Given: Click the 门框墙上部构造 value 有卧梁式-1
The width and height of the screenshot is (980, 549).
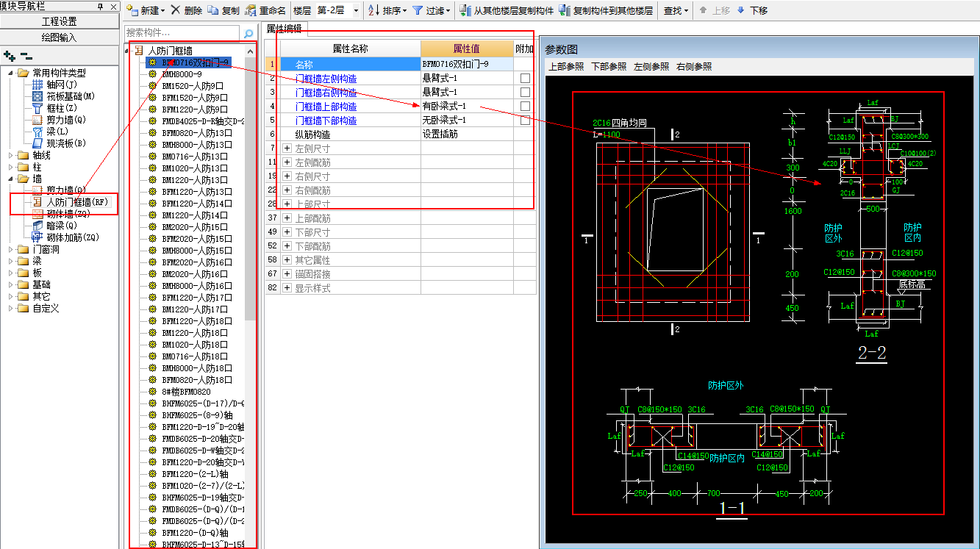Looking at the screenshot, I should (467, 107).
